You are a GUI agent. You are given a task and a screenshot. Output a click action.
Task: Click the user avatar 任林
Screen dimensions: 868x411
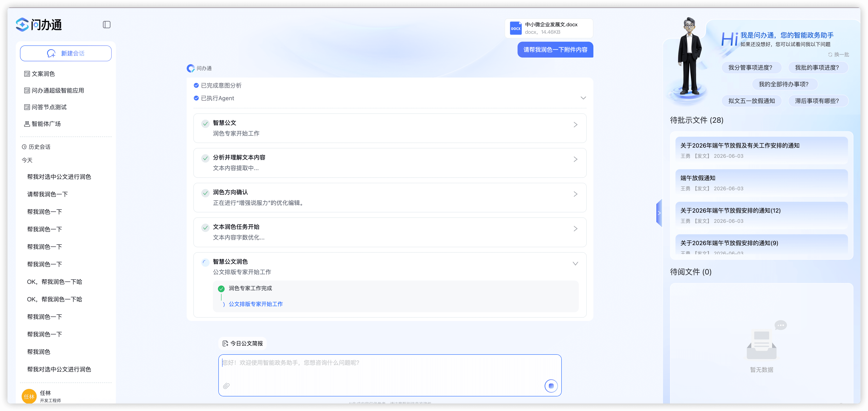click(x=29, y=396)
